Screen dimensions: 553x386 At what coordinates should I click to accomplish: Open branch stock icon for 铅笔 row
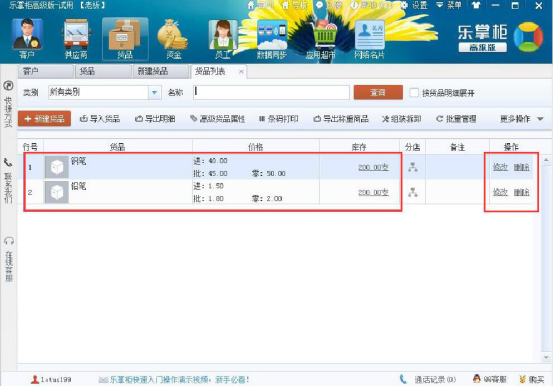[x=413, y=192]
